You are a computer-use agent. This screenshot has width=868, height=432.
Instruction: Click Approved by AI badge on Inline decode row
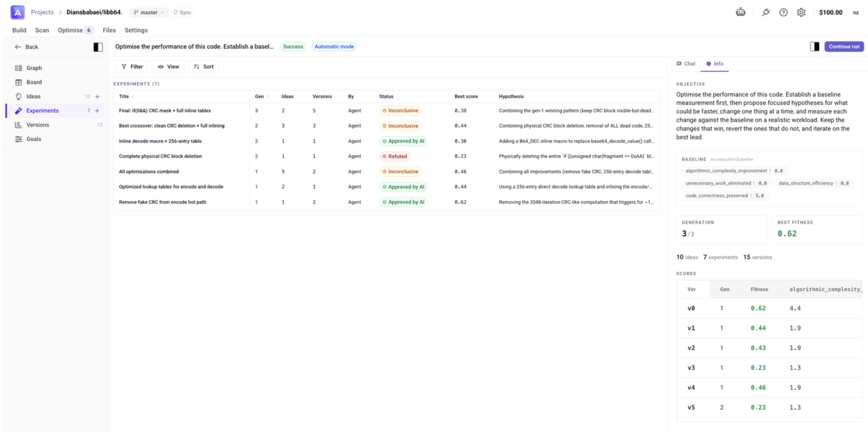[403, 141]
